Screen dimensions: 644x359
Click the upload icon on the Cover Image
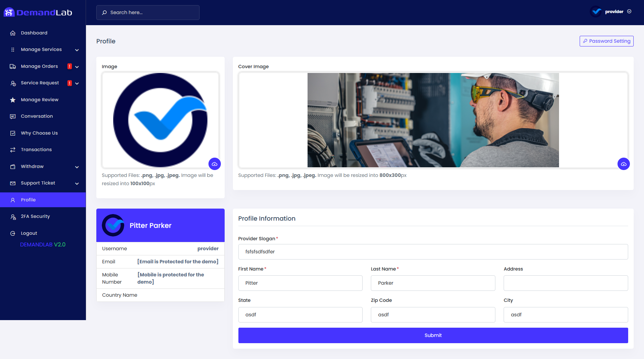point(624,164)
